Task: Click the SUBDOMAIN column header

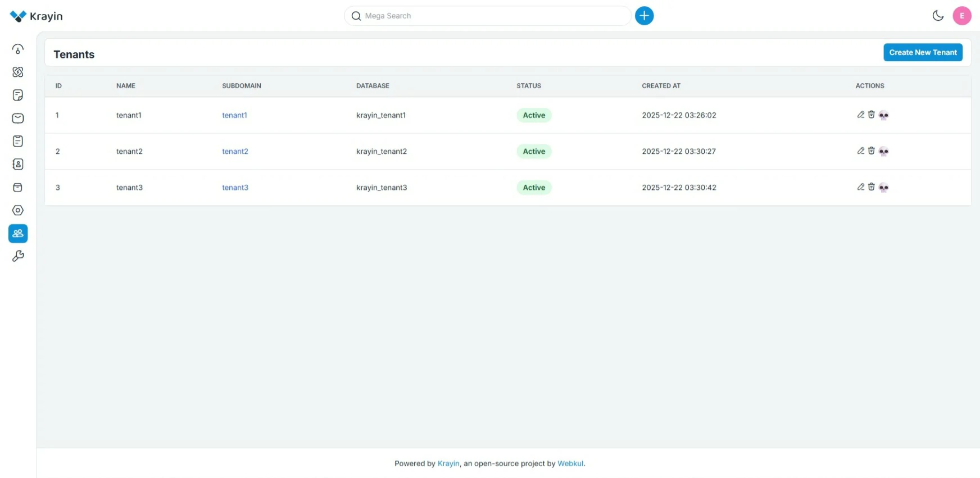Action: tap(242, 86)
